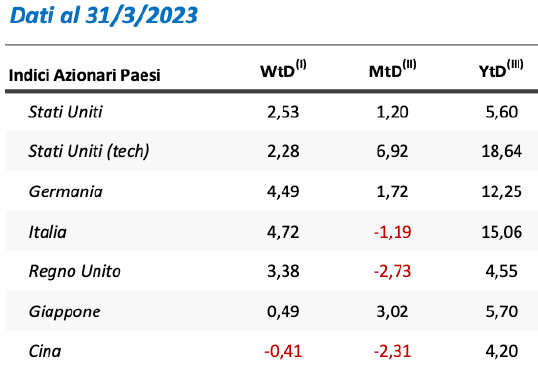Select the Regno Unito row label
The image size is (538, 367).
74,271
